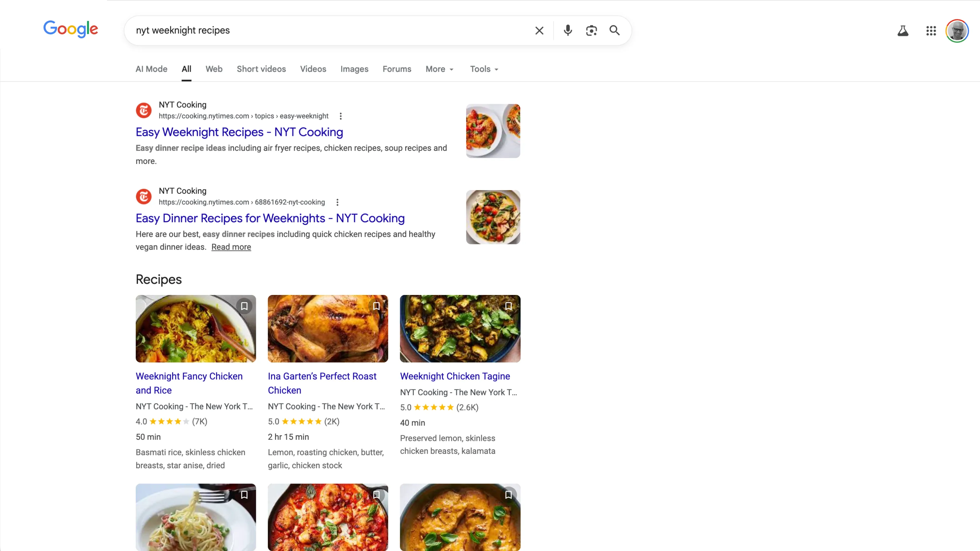Open Google Lens image search
The height and width of the screenshot is (551, 980).
tap(591, 31)
